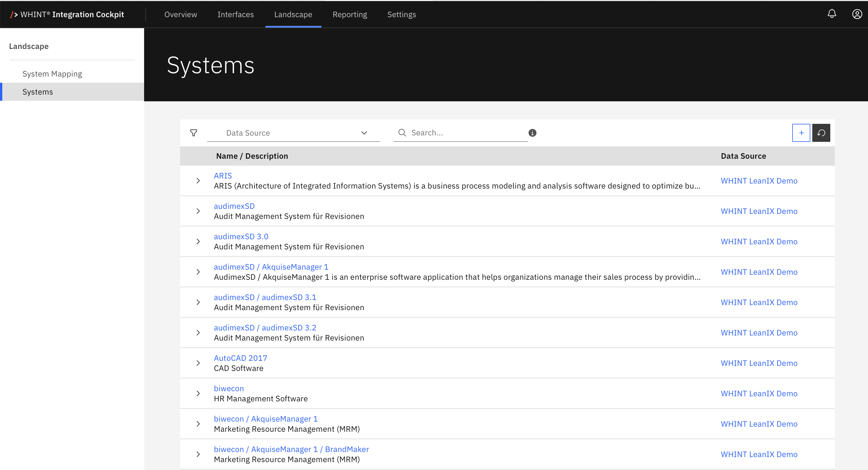Switch to the Interfaces tab
This screenshot has width=868, height=470.
point(236,14)
